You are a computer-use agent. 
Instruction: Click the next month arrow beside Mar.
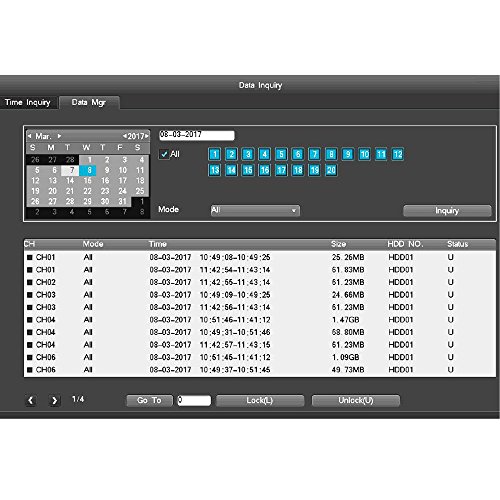point(59,136)
